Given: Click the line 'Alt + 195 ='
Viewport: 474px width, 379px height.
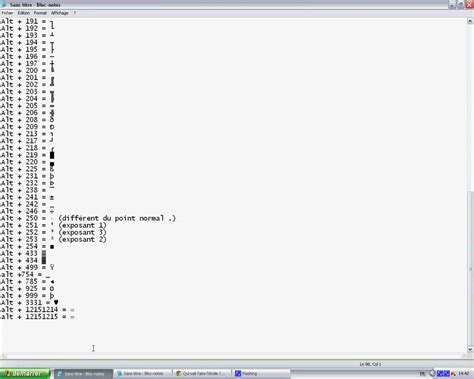Looking at the screenshot, I should pos(27,50).
